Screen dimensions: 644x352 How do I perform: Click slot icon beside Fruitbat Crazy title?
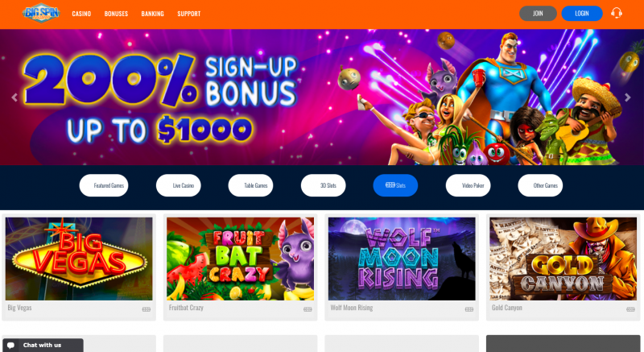[308, 309]
